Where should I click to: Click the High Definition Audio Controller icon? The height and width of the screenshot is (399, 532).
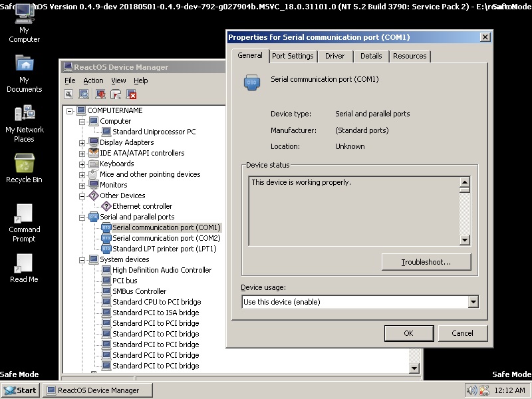[x=106, y=270]
